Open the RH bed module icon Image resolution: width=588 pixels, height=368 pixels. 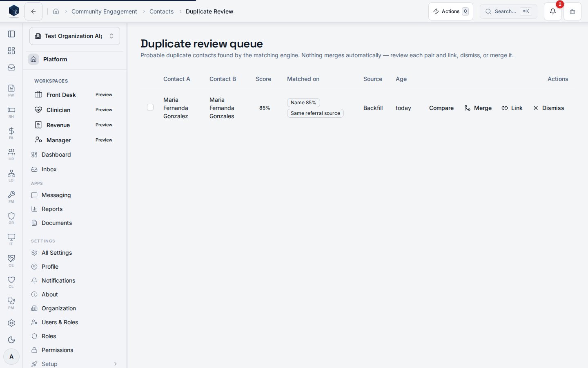point(11,112)
